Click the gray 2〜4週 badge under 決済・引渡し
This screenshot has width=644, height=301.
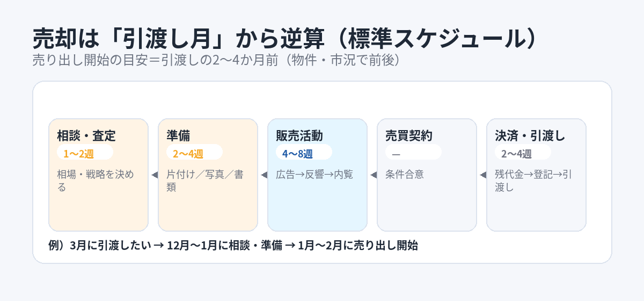tap(523, 153)
